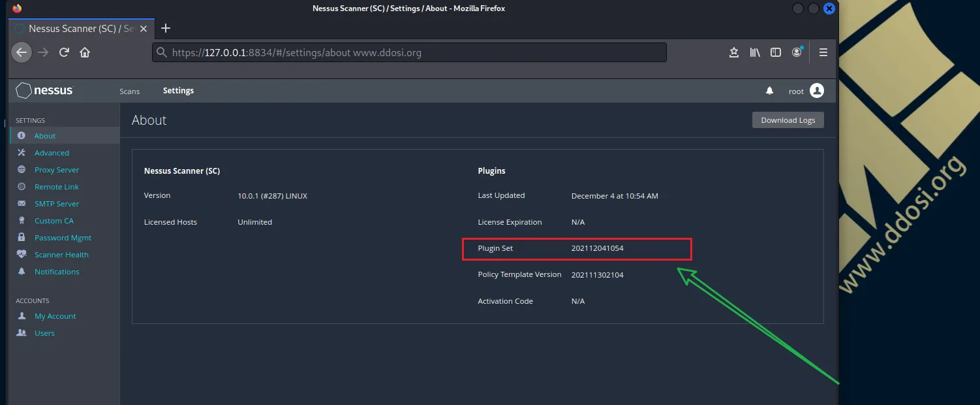
Task: Click the Nessus Scanner (SC) heading
Action: 182,171
